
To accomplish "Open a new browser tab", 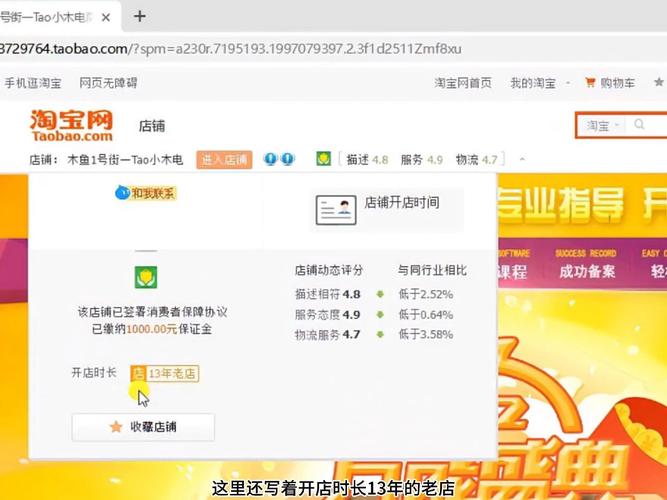I will tap(140, 17).
